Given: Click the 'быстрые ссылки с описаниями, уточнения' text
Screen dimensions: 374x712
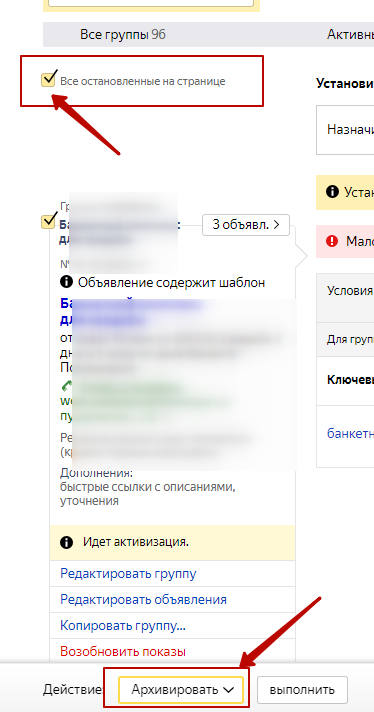Looking at the screenshot, I should click(x=148, y=494).
